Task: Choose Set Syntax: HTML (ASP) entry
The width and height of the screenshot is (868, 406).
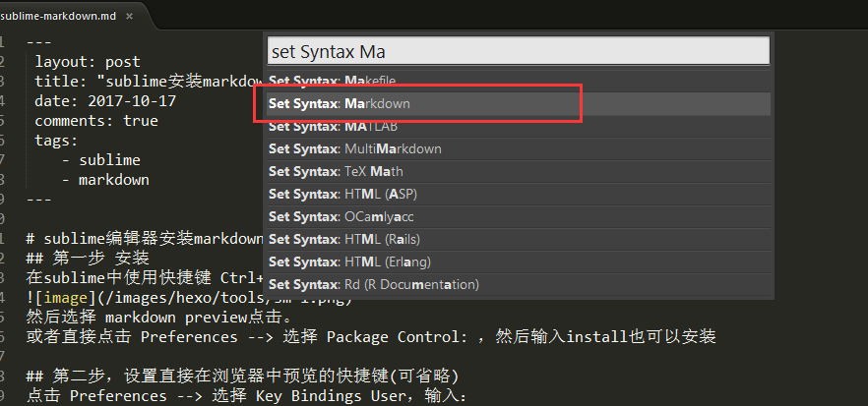Action: click(x=519, y=194)
